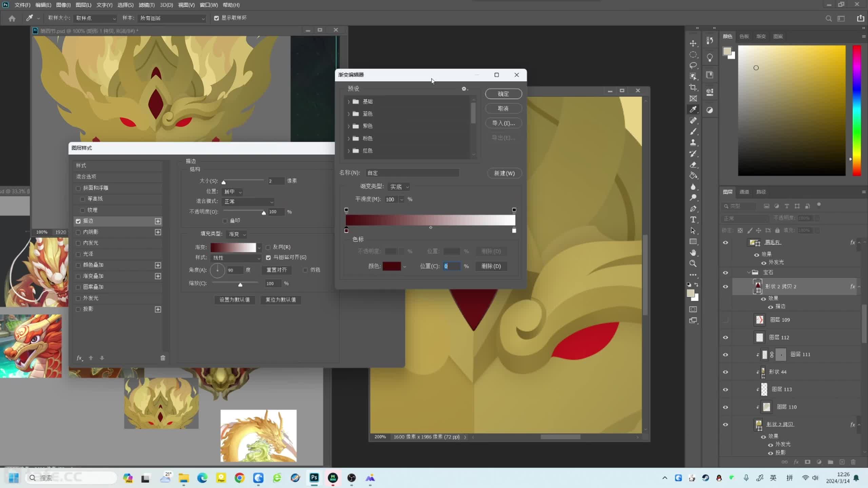This screenshot has width=868, height=488.
Task: Enable the 投影 checkbox
Action: point(78,309)
